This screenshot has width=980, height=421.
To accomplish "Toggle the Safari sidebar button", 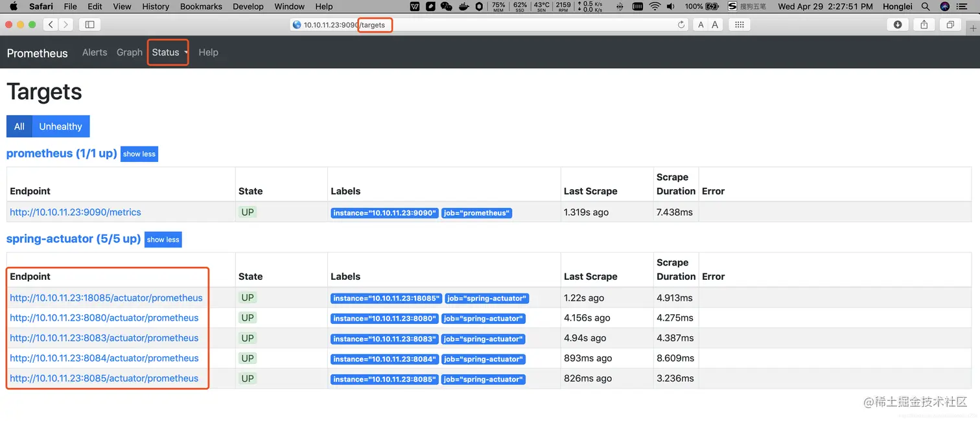I will 90,25.
